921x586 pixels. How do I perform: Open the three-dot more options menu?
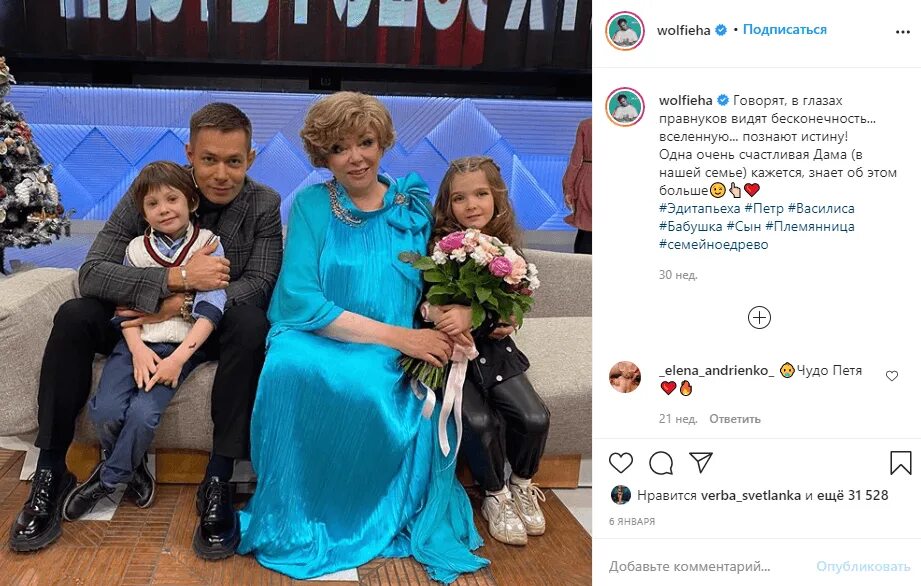(903, 32)
